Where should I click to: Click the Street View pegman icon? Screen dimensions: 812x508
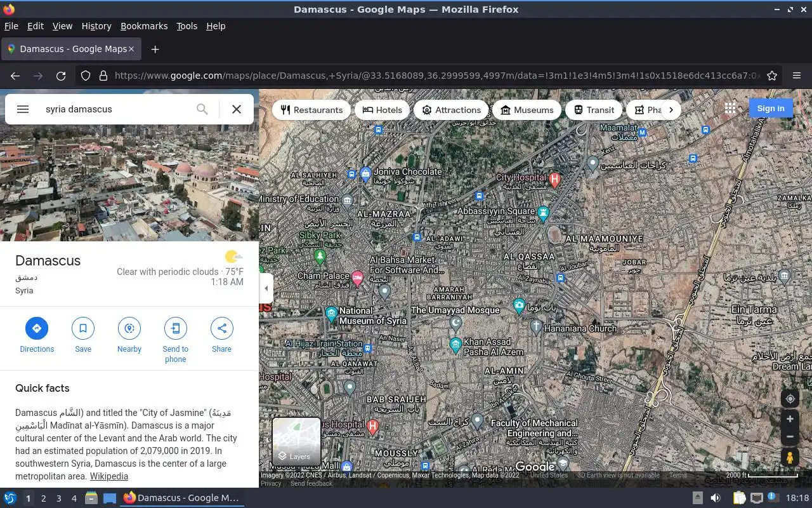pos(790,457)
